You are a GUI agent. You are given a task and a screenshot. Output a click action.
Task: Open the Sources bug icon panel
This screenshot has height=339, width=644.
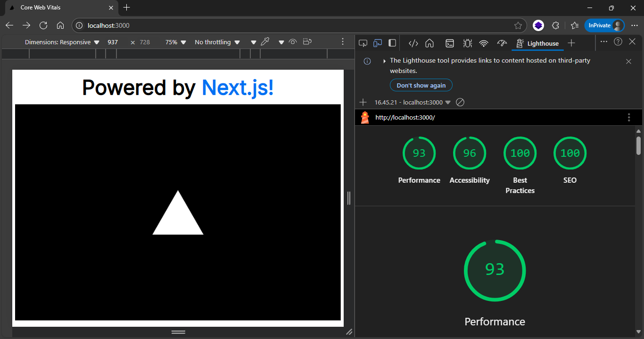click(x=467, y=43)
